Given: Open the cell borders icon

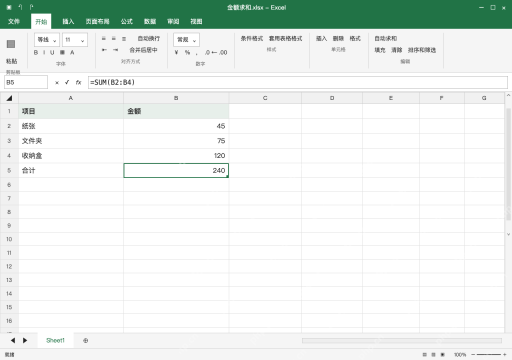Looking at the screenshot, I should click(x=62, y=52).
